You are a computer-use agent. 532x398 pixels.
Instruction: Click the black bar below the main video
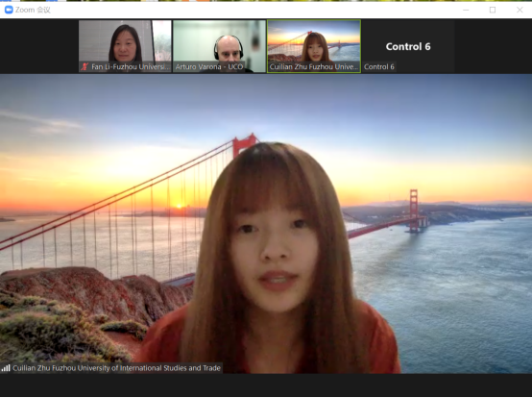click(266, 385)
